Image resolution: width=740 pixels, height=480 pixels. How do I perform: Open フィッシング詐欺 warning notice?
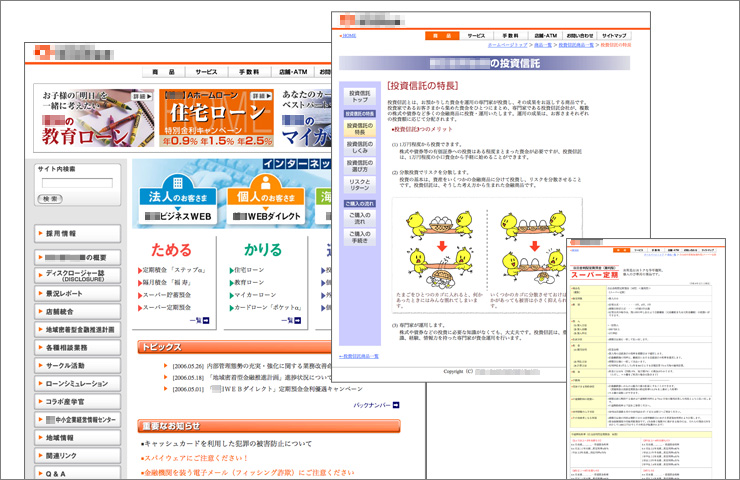[247, 472]
